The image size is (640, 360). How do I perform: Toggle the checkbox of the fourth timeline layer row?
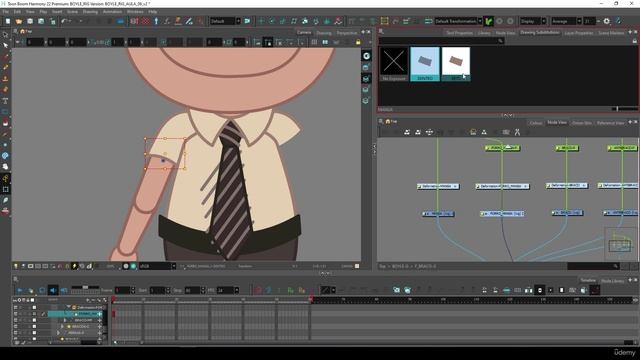pos(34,327)
